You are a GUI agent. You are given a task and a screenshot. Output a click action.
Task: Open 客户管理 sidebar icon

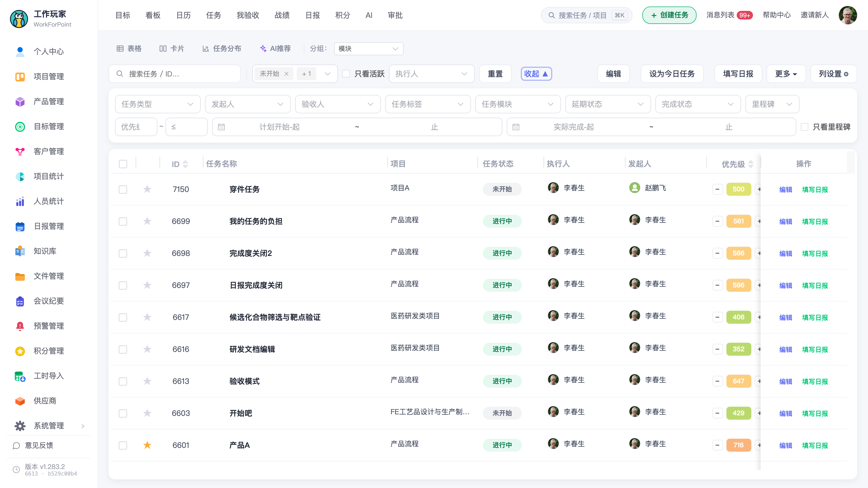(x=20, y=151)
